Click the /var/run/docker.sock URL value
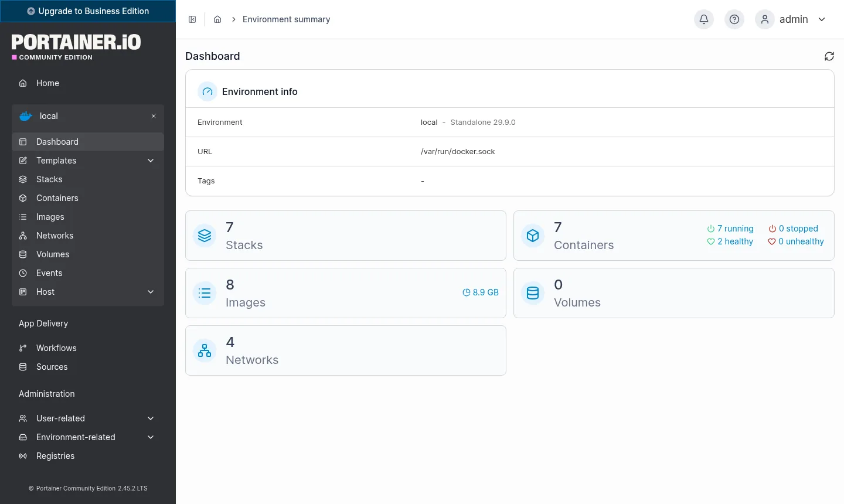 tap(458, 152)
